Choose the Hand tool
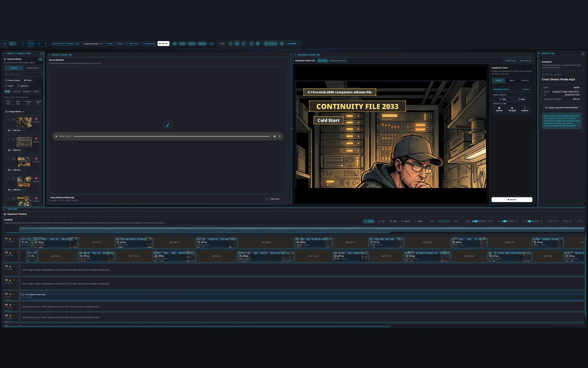 (406, 221)
